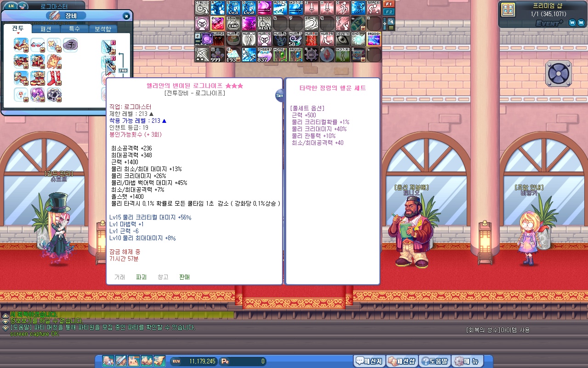Viewport: 588px width, 368px height.
Task: Switch to F1 hotkey page
Action: (x=389, y=4)
